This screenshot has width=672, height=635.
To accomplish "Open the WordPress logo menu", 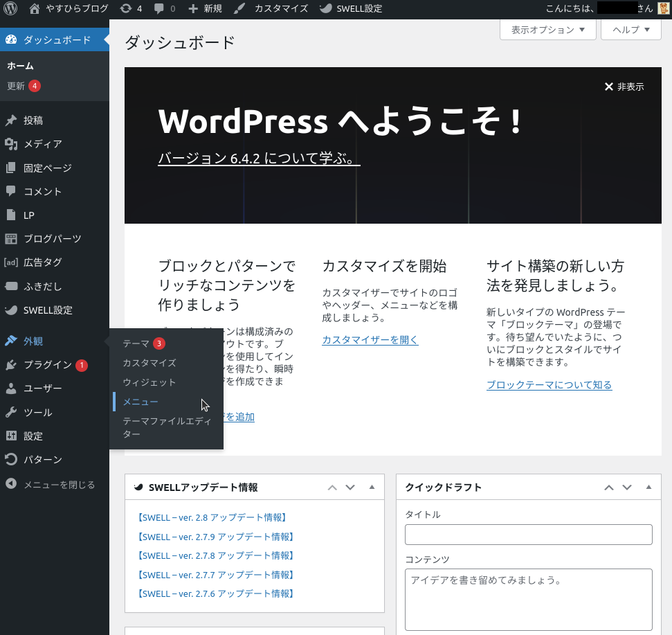I will point(10,8).
